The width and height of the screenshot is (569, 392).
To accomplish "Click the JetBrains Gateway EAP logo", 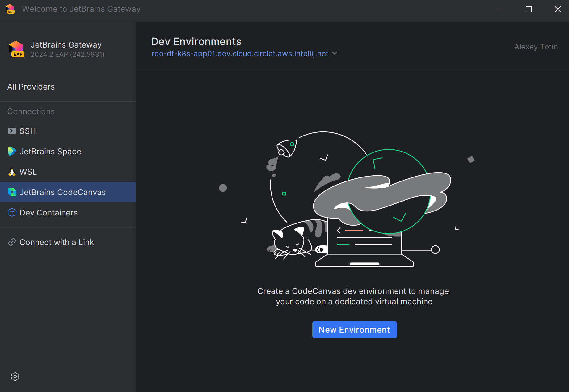I will tap(16, 49).
